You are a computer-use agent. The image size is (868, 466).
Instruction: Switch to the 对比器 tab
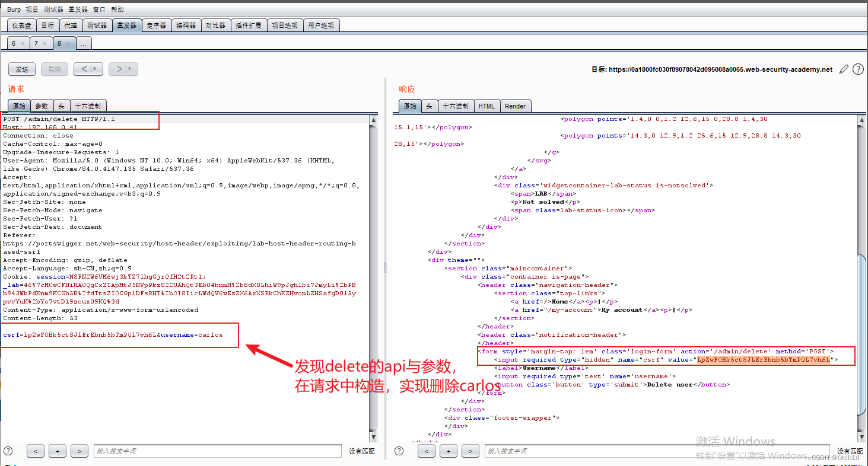coord(216,25)
